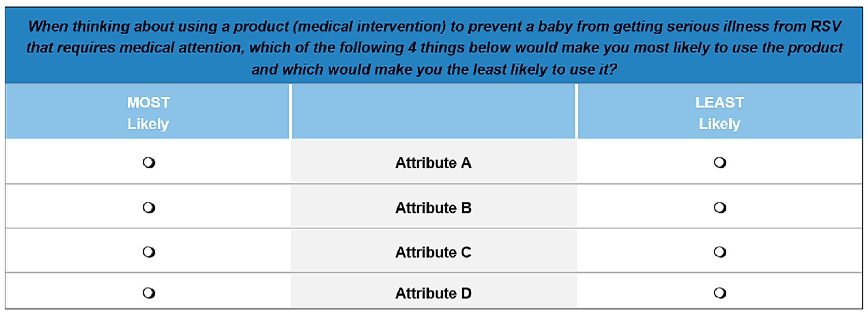Click the RSV question text header

click(434, 47)
